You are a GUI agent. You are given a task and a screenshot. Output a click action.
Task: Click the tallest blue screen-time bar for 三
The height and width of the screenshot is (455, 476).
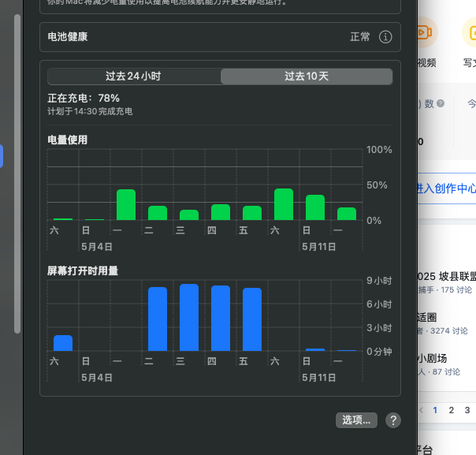point(189,318)
